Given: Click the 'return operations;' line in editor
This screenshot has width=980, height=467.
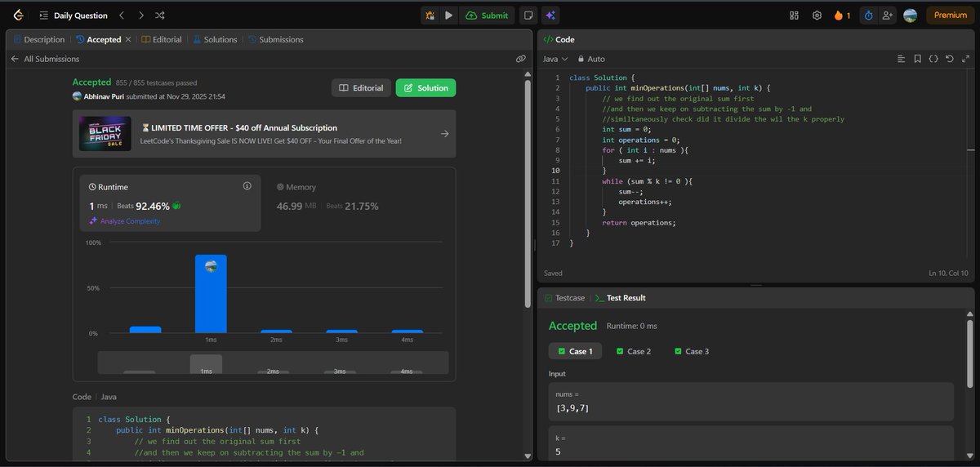Looking at the screenshot, I should [x=639, y=222].
